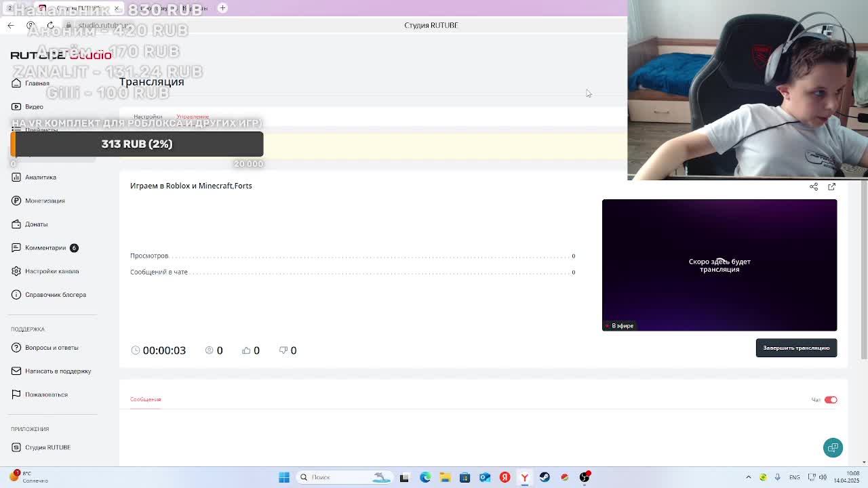The image size is (868, 488).
Task: Reload the page with refresh icon
Action: click(x=50, y=25)
